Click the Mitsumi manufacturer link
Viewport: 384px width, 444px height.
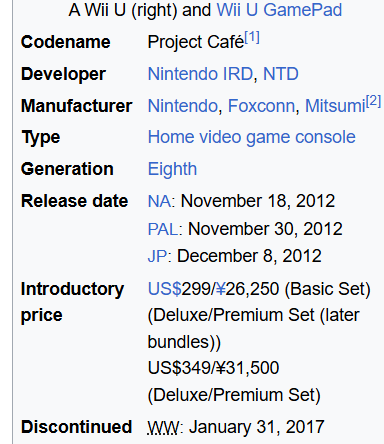[335, 106]
